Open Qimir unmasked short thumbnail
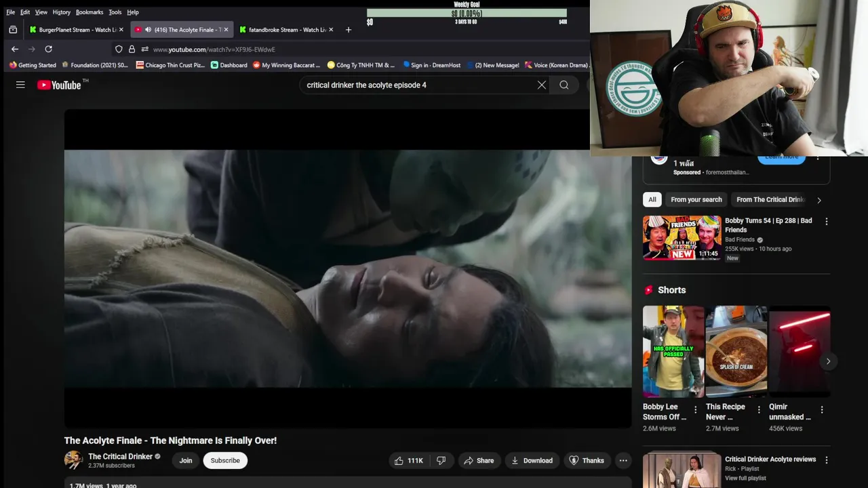This screenshot has width=868, height=488. click(x=800, y=351)
